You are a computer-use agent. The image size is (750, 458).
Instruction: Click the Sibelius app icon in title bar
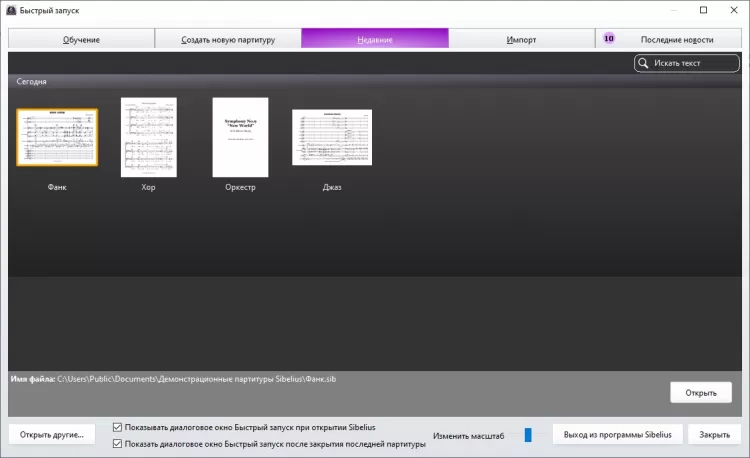pos(11,10)
